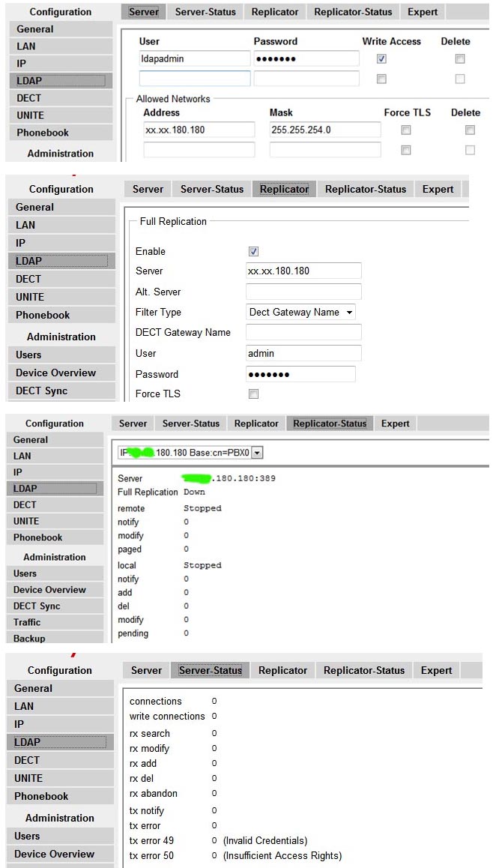The width and height of the screenshot is (493, 868).
Task: In the Full Replication screenshot, open Server-Status tab
Action: (x=212, y=190)
